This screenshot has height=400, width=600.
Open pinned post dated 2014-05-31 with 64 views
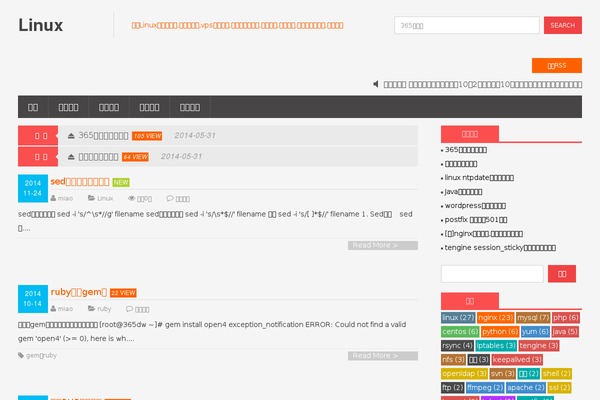[98, 157]
